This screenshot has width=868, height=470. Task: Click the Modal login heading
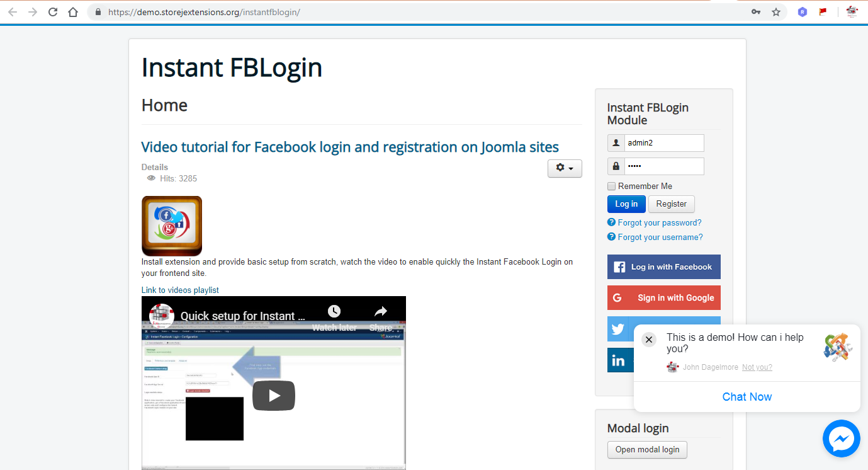[x=638, y=428]
